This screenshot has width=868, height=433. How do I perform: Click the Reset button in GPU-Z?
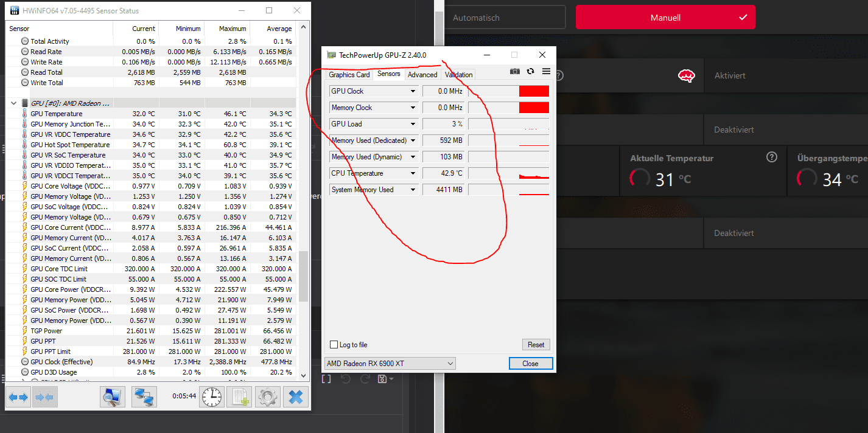(536, 345)
